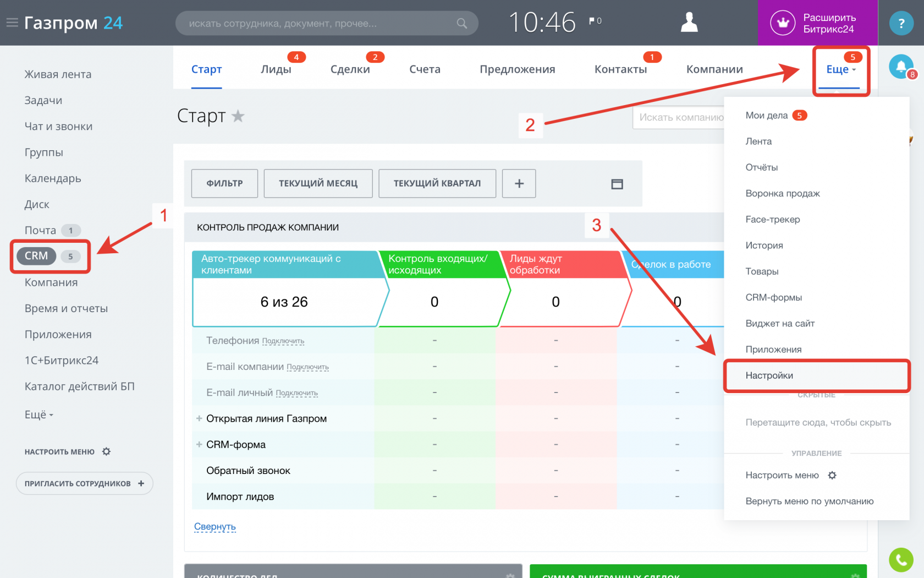Open Живая лента in left sidebar
Viewport: 924px width, 578px height.
[x=58, y=74]
